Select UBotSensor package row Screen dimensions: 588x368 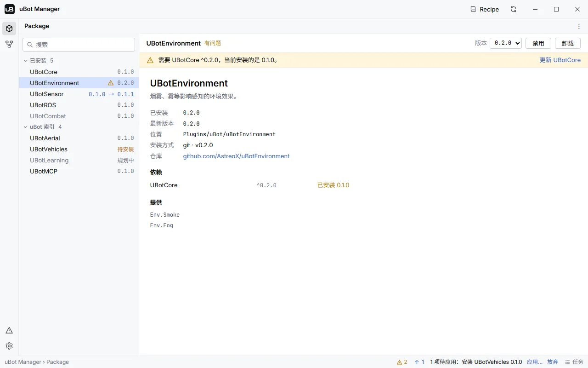coord(79,94)
